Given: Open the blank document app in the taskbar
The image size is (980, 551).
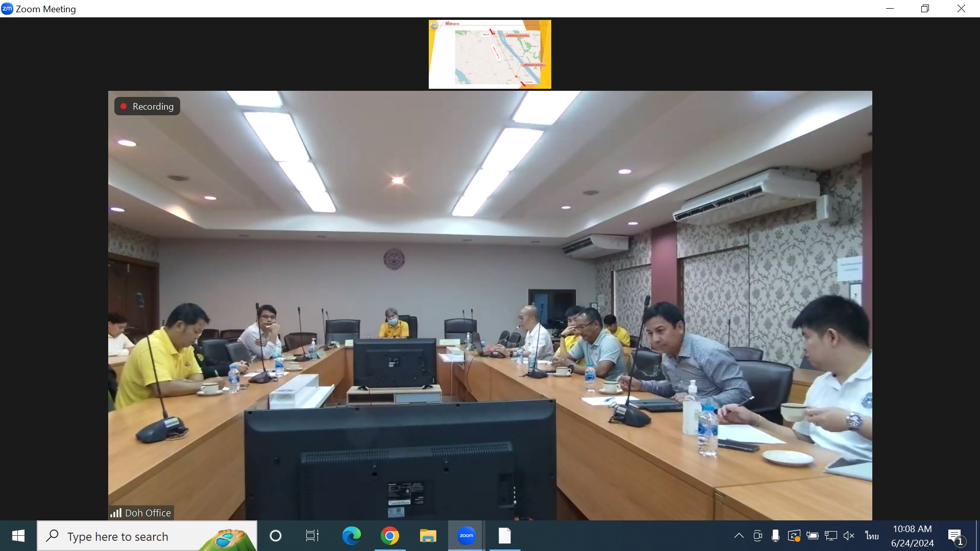Looking at the screenshot, I should 504,536.
